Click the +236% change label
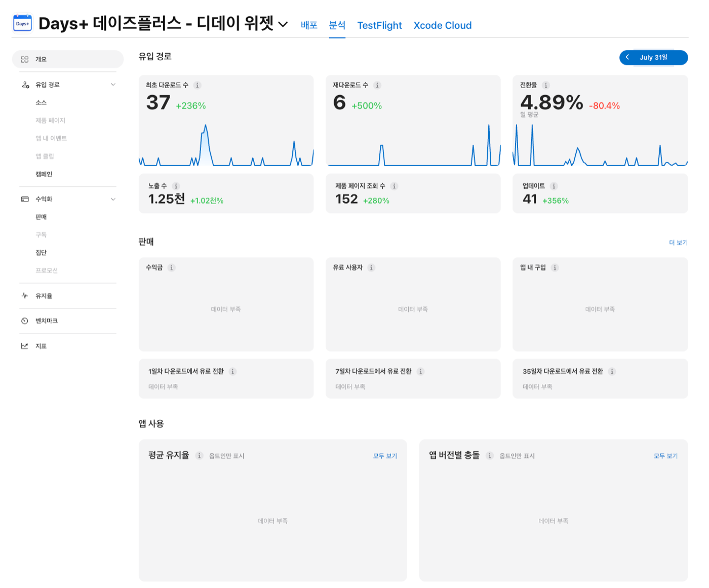Viewport: 709px width, 588px height. click(191, 106)
